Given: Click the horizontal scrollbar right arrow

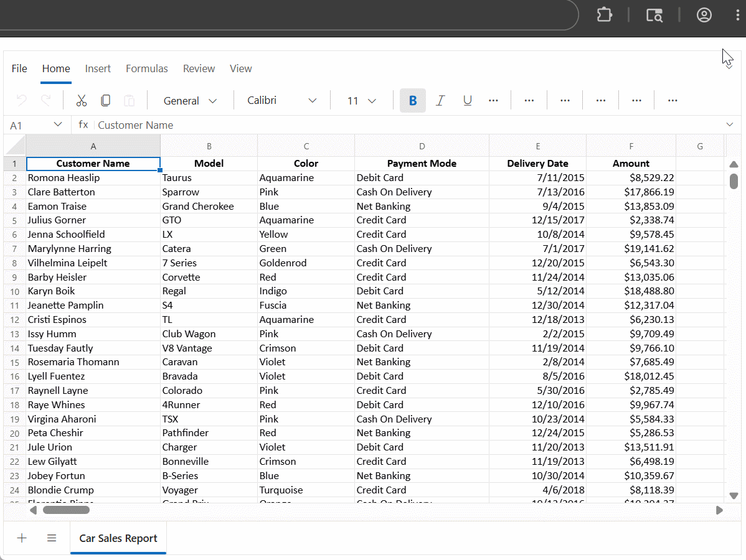Looking at the screenshot, I should 719,510.
